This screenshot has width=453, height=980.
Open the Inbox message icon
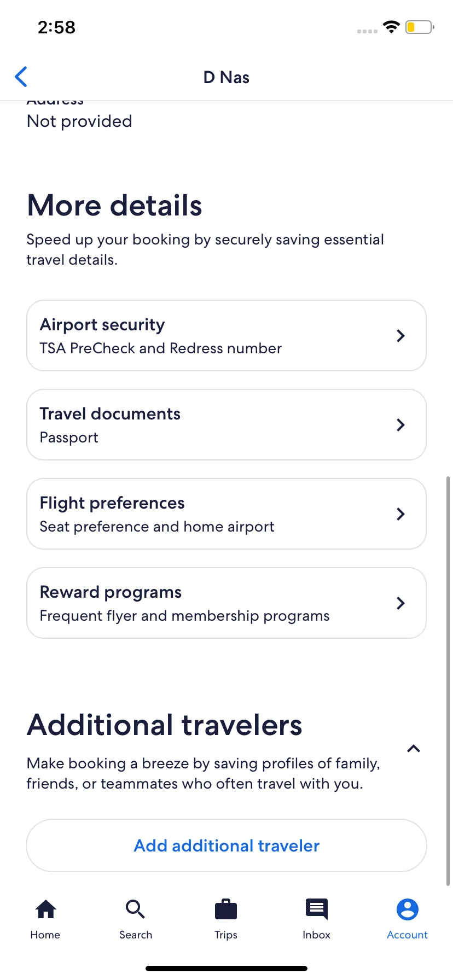[317, 909]
